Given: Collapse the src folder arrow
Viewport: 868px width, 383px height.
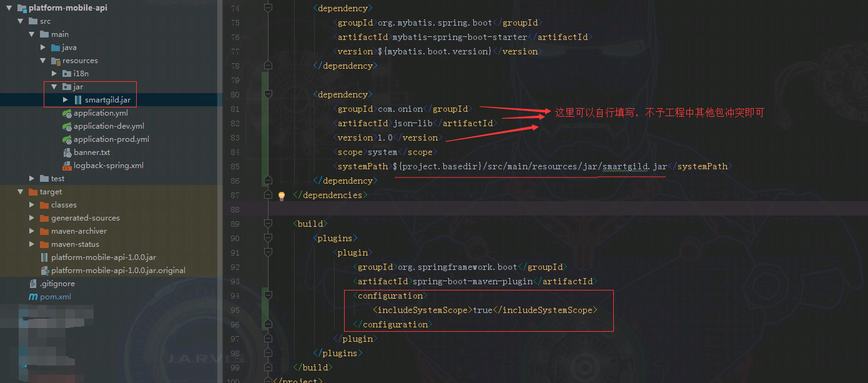Looking at the screenshot, I should tap(21, 21).
